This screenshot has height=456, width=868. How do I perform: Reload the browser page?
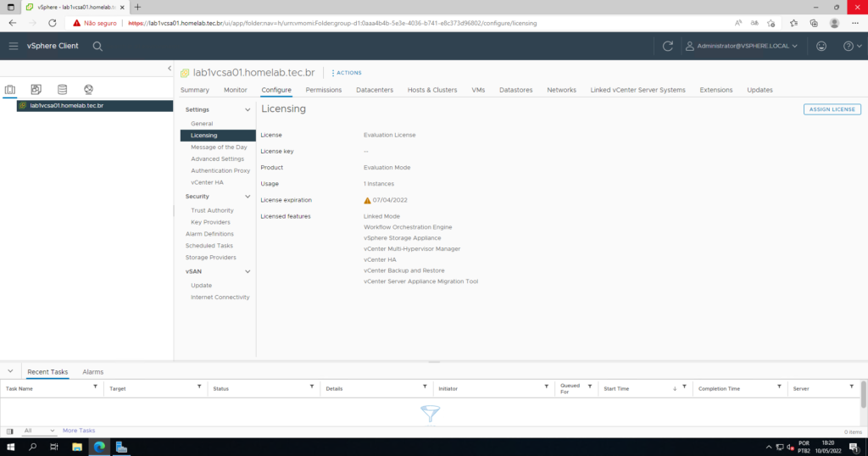pyautogui.click(x=52, y=23)
